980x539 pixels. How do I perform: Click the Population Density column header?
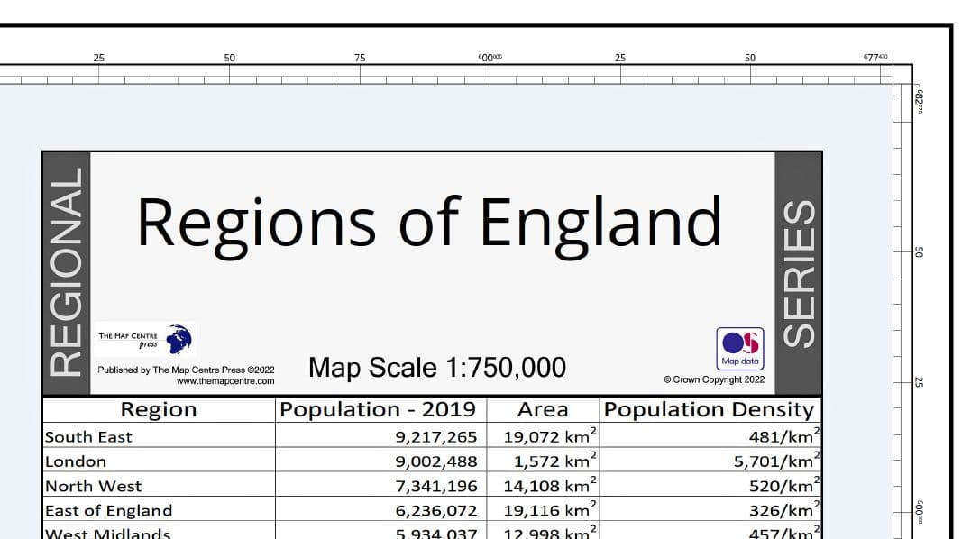pyautogui.click(x=709, y=409)
